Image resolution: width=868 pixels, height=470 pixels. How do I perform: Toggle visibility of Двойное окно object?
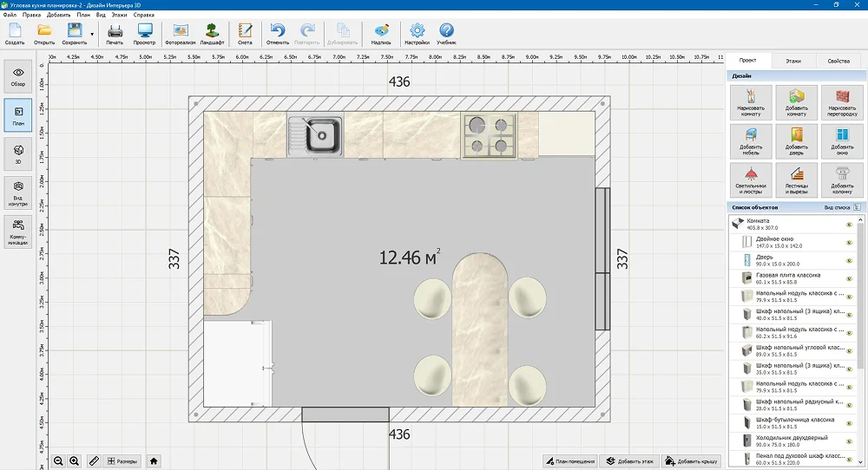click(850, 242)
